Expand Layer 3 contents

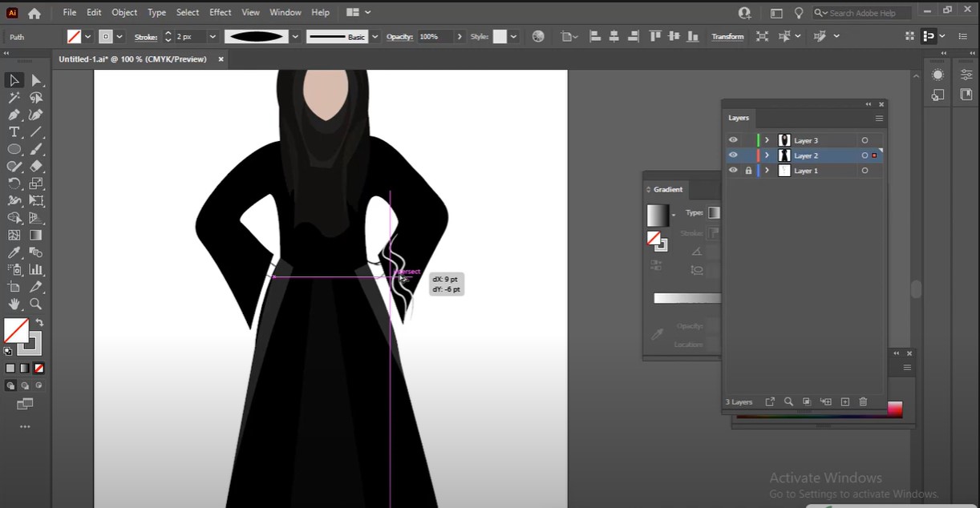(767, 140)
